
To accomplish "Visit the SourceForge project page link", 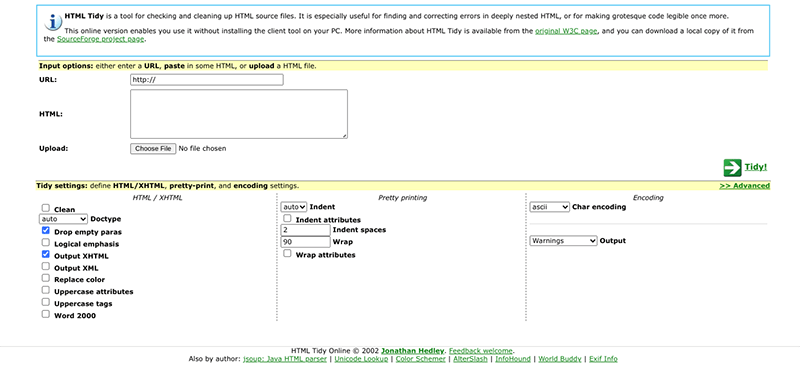I will tap(101, 39).
